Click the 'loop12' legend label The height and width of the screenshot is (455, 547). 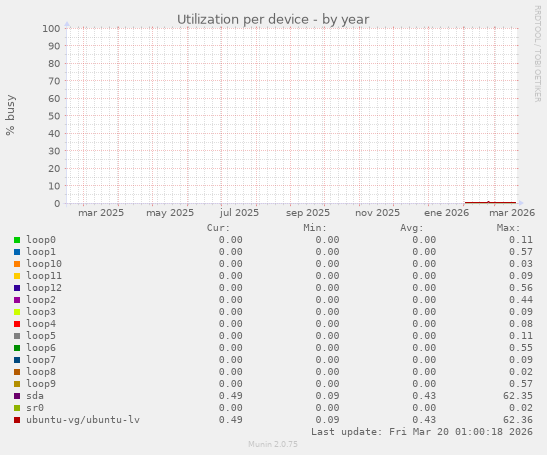pos(44,288)
